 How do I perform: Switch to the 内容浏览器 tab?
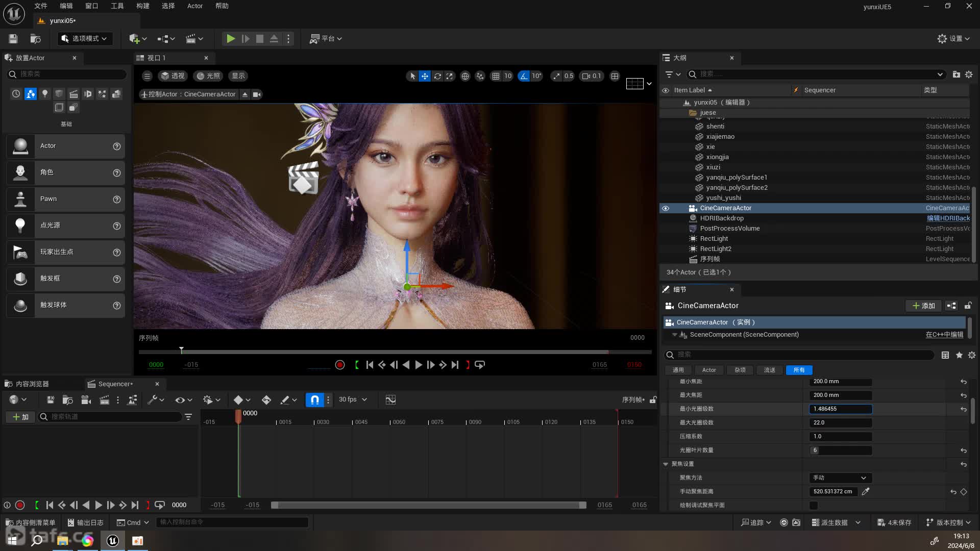32,384
